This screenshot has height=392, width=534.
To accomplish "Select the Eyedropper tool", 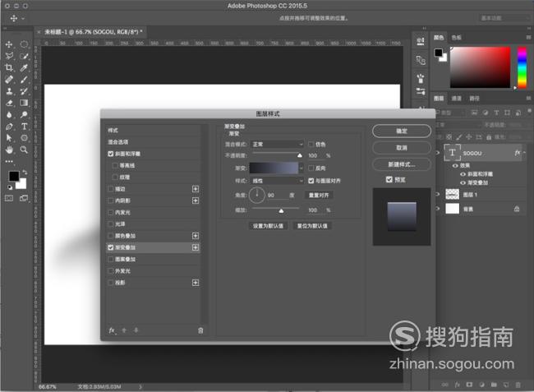I will tap(24, 67).
